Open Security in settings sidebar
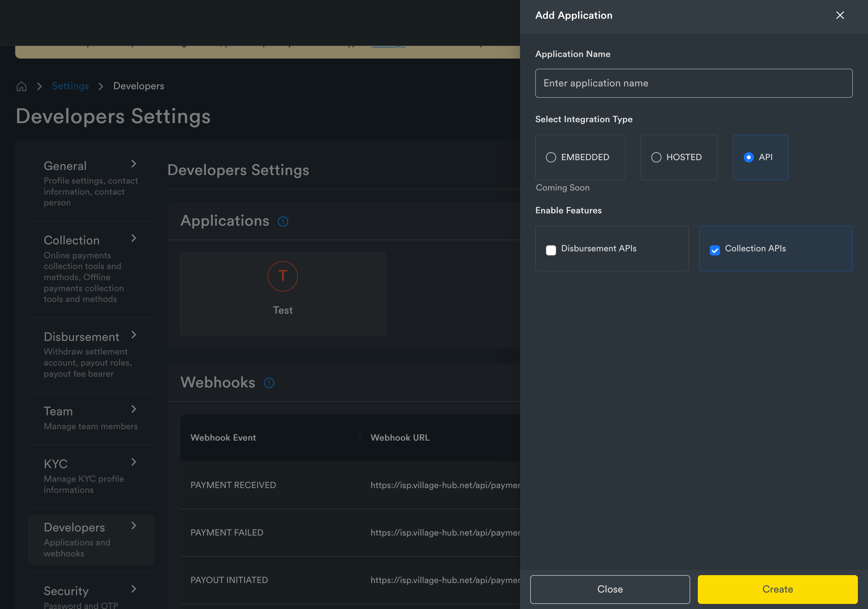This screenshot has width=868, height=609. coord(91,594)
